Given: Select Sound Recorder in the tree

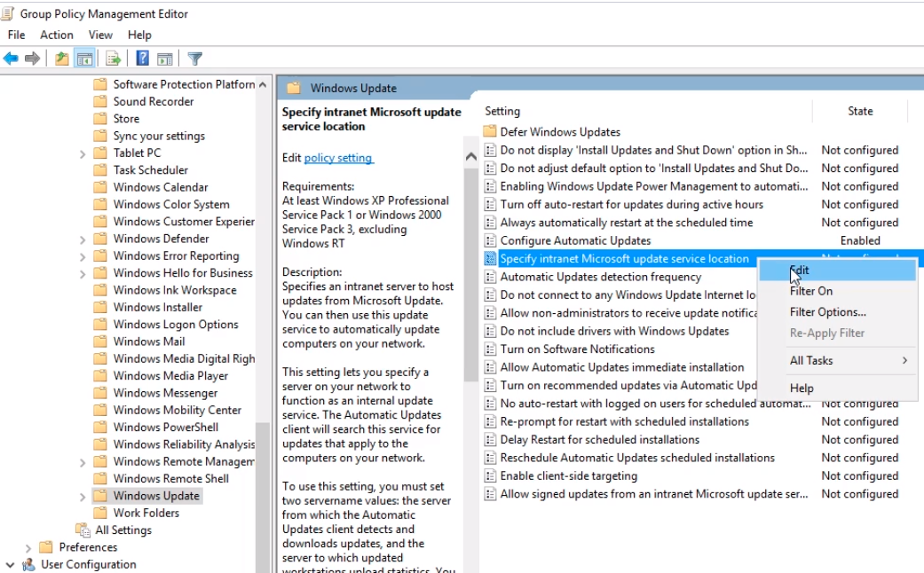Looking at the screenshot, I should click(x=154, y=101).
